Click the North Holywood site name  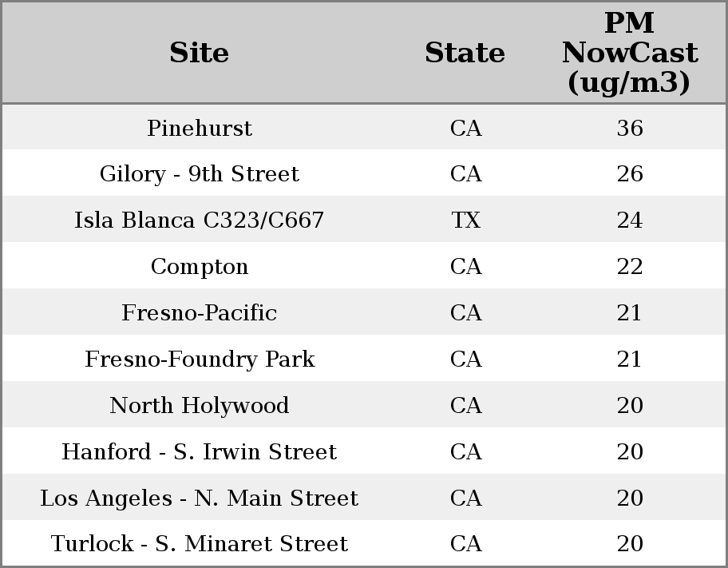(x=200, y=405)
